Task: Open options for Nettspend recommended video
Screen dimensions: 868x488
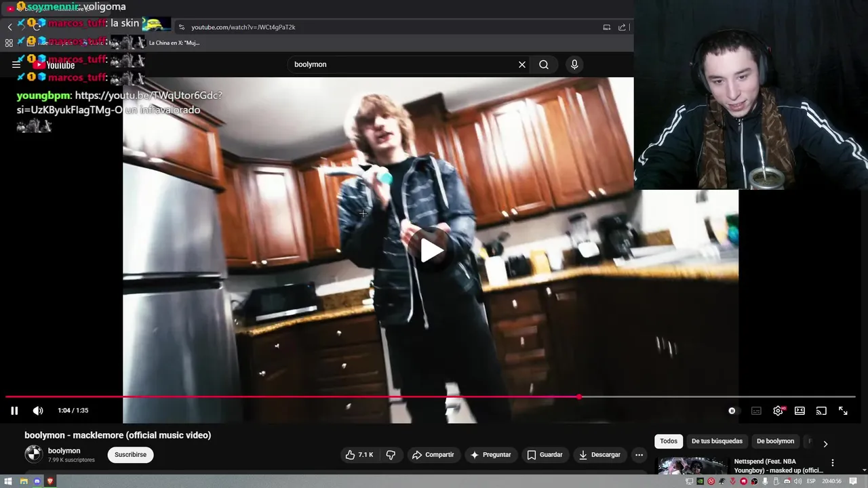Action: pos(833,463)
